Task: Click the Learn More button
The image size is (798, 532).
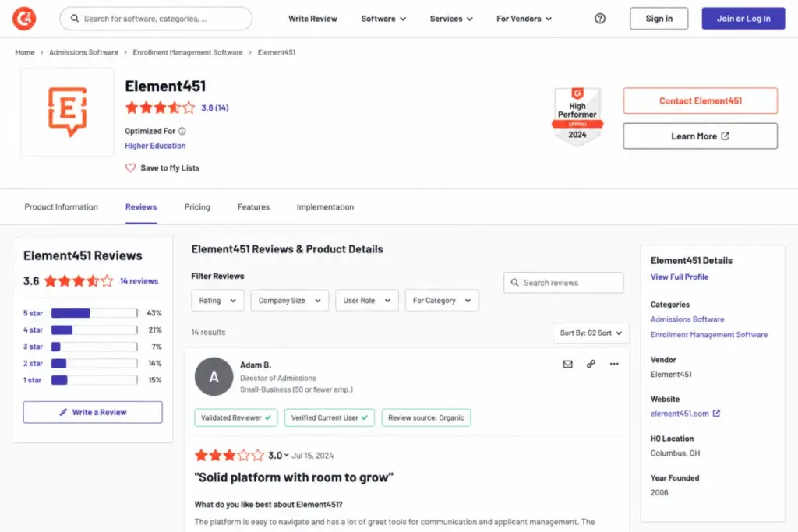Action: coord(701,136)
